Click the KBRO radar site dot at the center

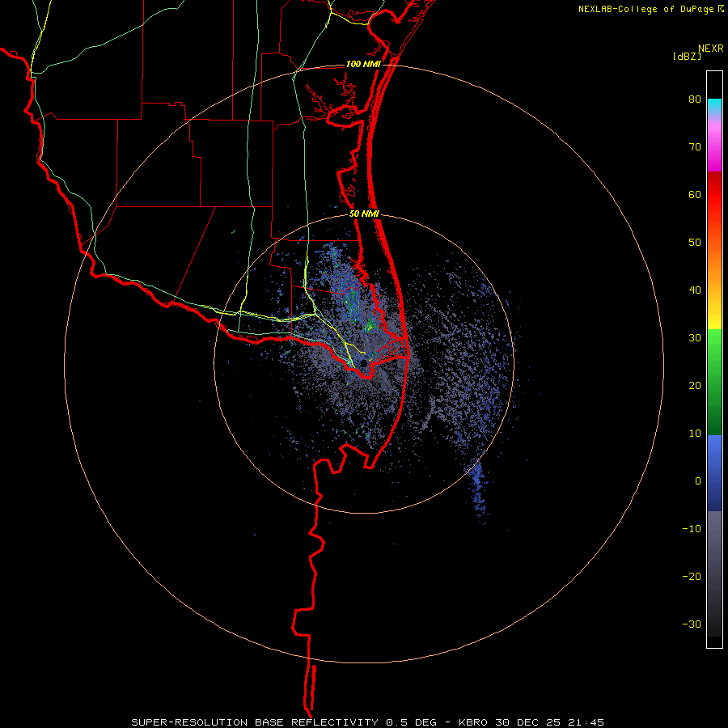pos(363,363)
